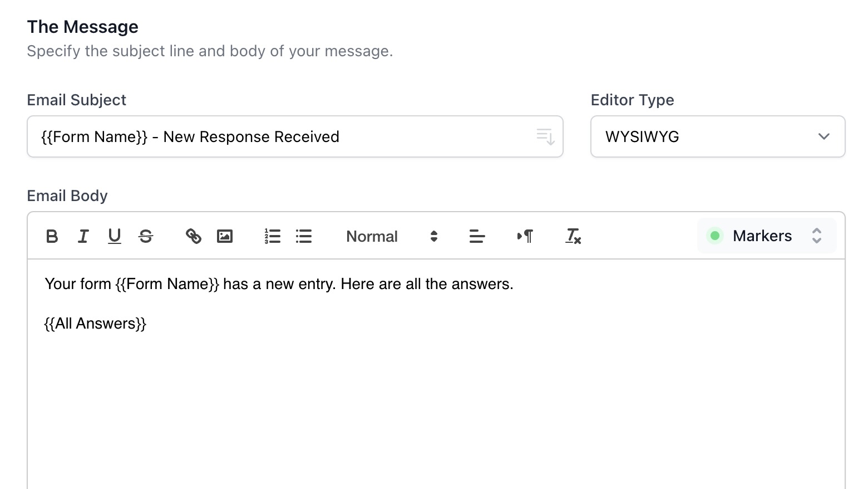Underline the selected text
The image size is (868, 489).
pos(114,236)
